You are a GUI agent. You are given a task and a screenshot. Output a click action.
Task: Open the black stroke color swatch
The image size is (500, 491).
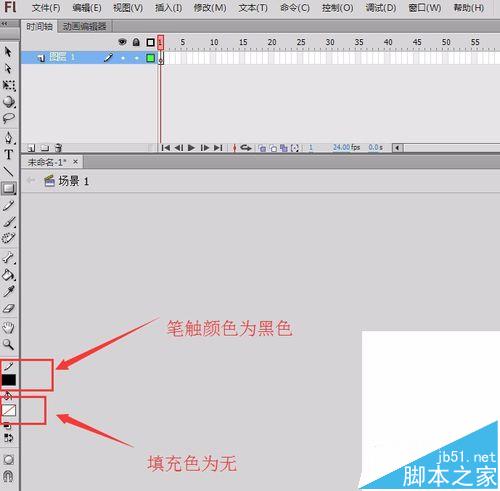pos(9,380)
